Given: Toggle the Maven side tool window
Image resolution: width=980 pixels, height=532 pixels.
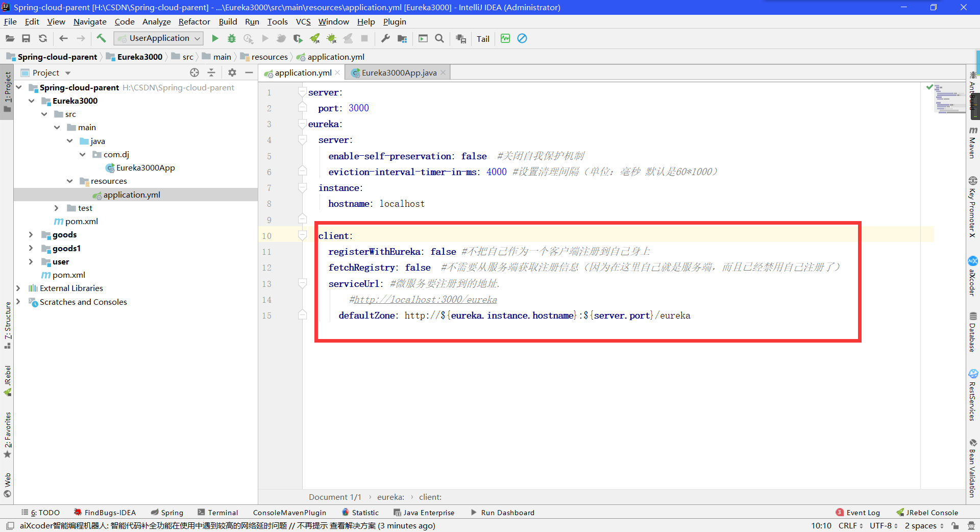Looking at the screenshot, I should tap(973, 142).
